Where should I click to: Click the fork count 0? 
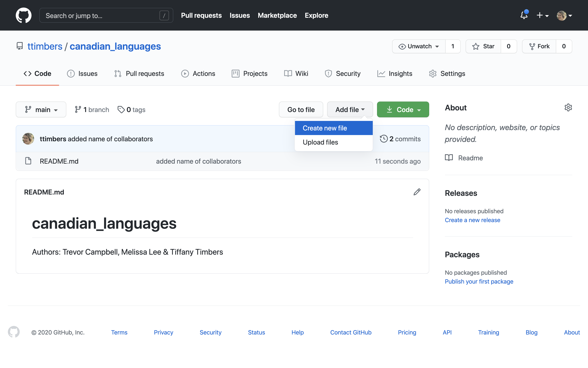564,46
